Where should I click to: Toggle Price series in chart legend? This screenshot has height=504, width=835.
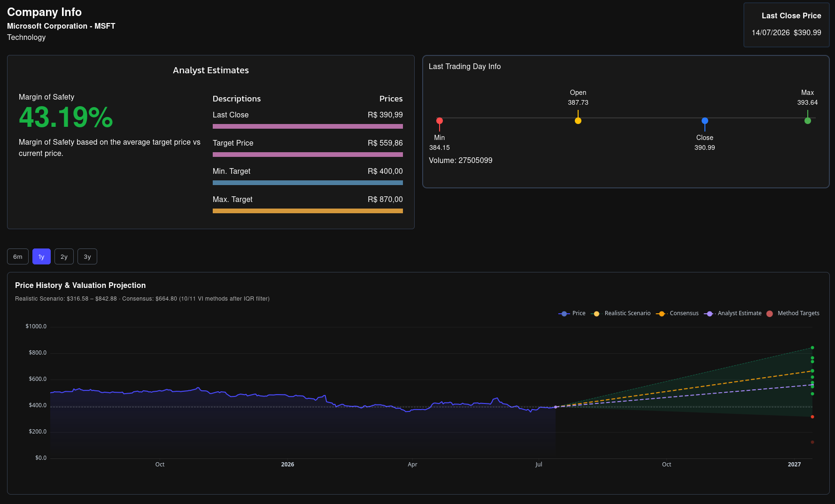pos(572,313)
